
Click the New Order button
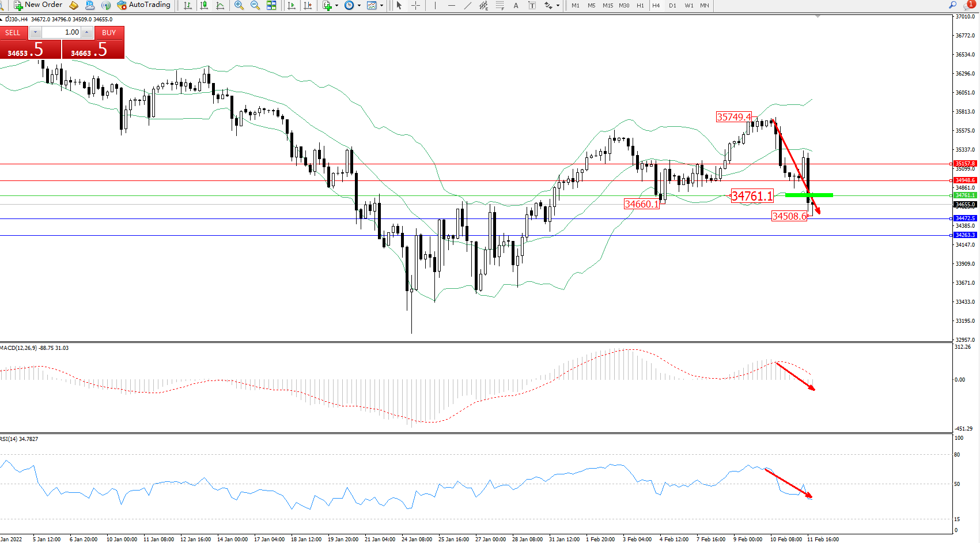tap(38, 5)
